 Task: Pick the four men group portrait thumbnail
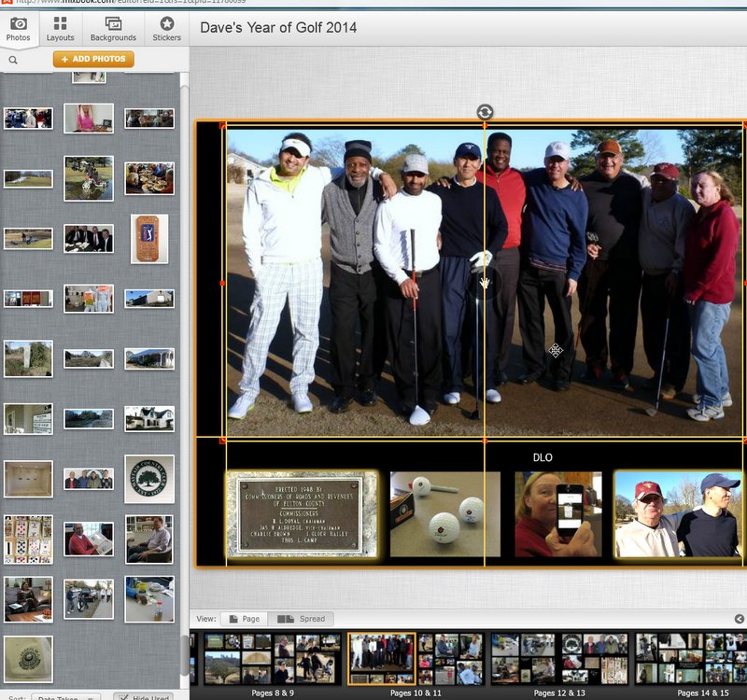[89, 479]
